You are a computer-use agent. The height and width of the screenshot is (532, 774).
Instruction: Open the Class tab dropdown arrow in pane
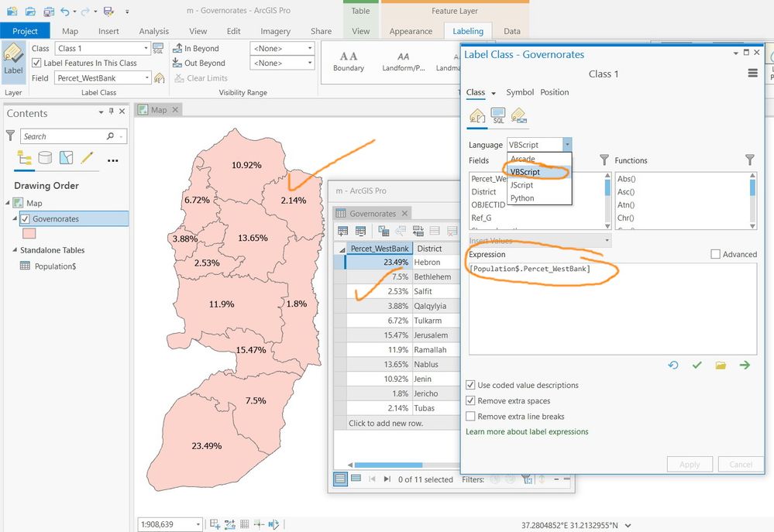pos(493,93)
